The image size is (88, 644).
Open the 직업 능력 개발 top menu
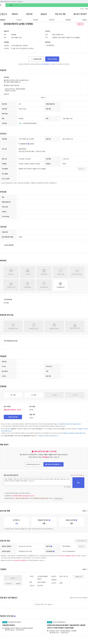coord(60,14)
